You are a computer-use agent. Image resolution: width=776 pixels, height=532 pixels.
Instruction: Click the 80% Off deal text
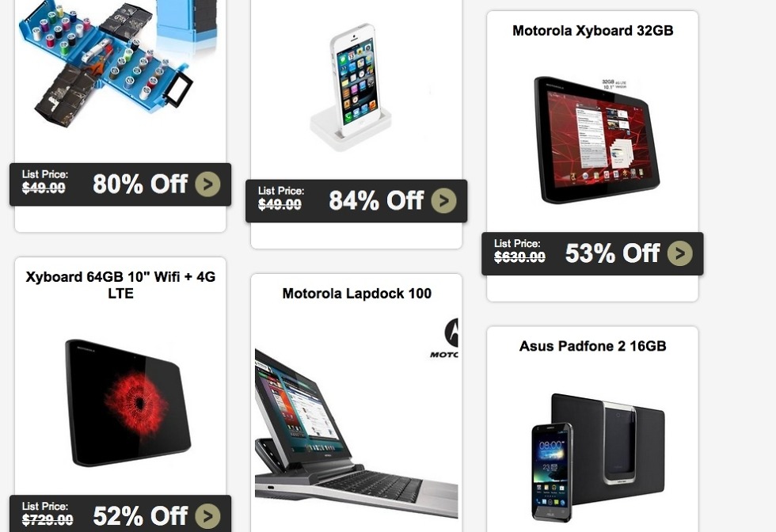(140, 184)
